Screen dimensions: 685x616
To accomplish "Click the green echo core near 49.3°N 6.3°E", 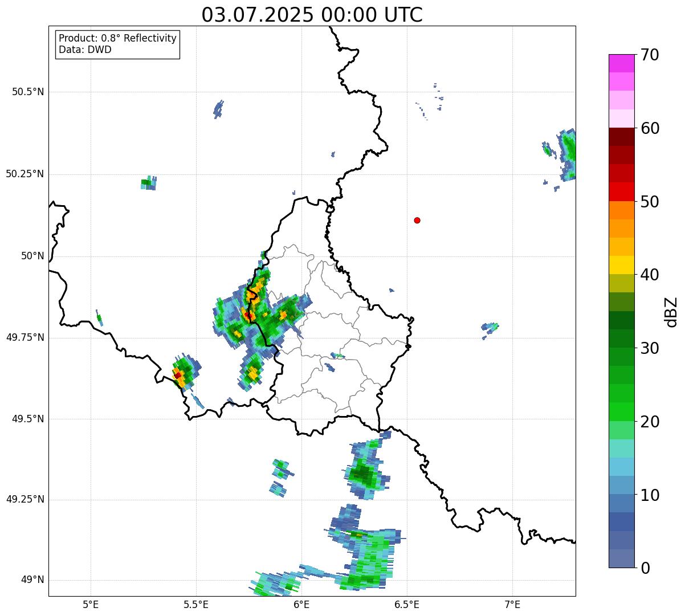I will pos(363,474).
